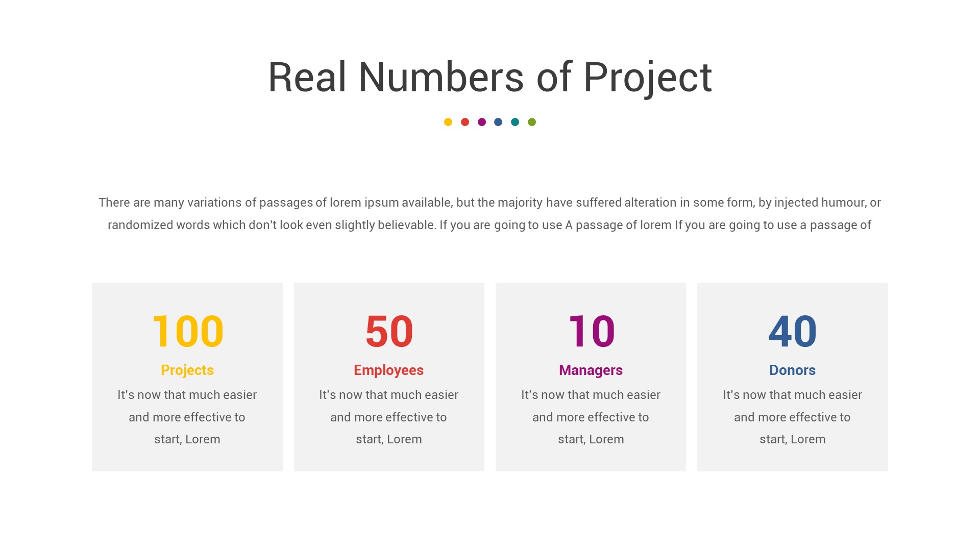The image size is (980, 551).
Task: Select the Employees label
Action: (x=389, y=370)
